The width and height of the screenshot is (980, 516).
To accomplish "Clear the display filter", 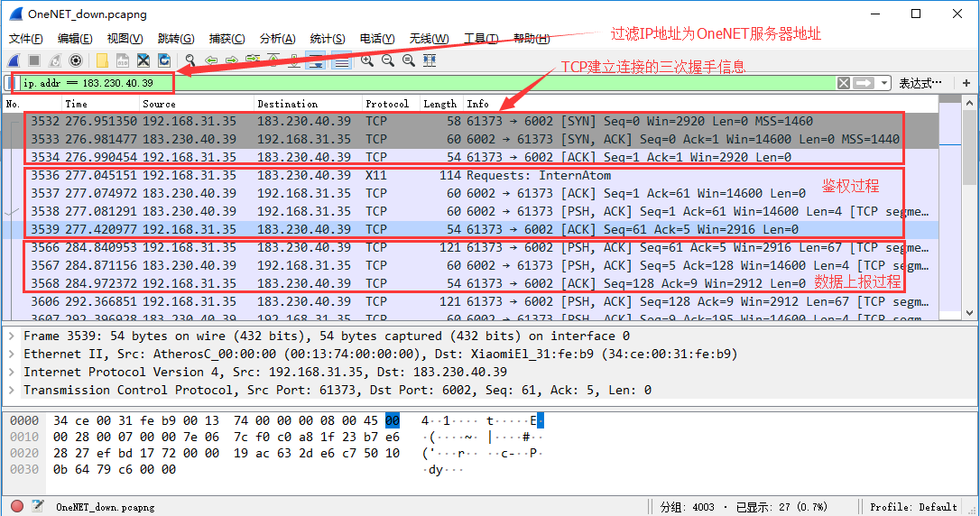I will coord(843,83).
